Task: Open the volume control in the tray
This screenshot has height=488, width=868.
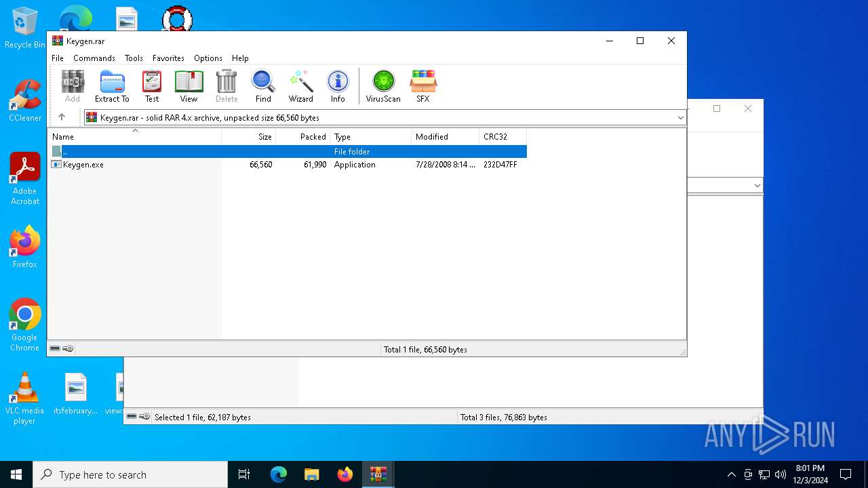Action: pyautogui.click(x=781, y=474)
